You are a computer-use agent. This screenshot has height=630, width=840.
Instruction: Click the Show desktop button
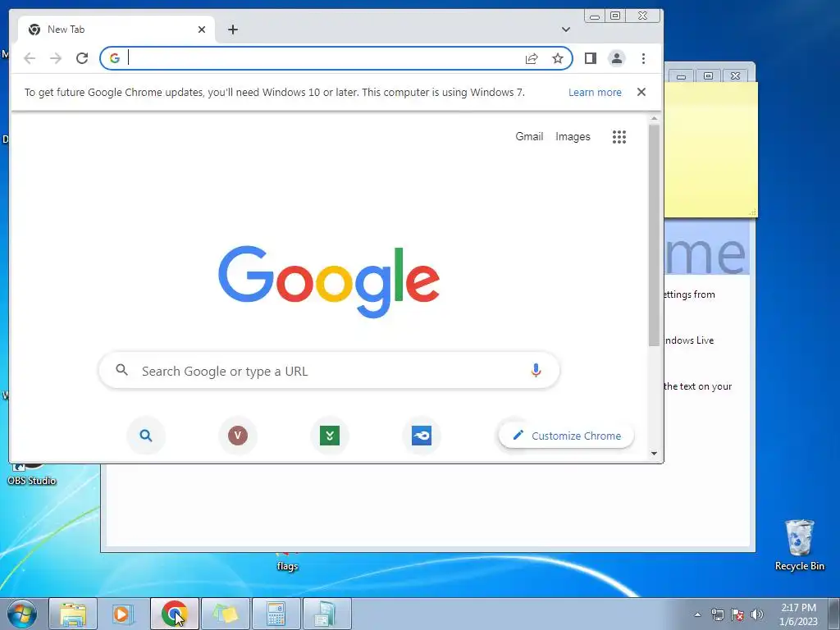point(834,614)
